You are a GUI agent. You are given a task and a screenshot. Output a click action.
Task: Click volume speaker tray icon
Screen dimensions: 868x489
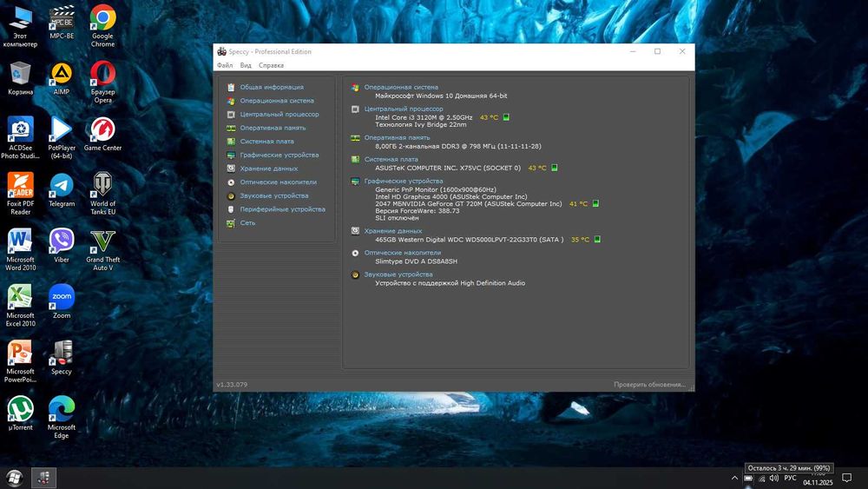[774, 478]
